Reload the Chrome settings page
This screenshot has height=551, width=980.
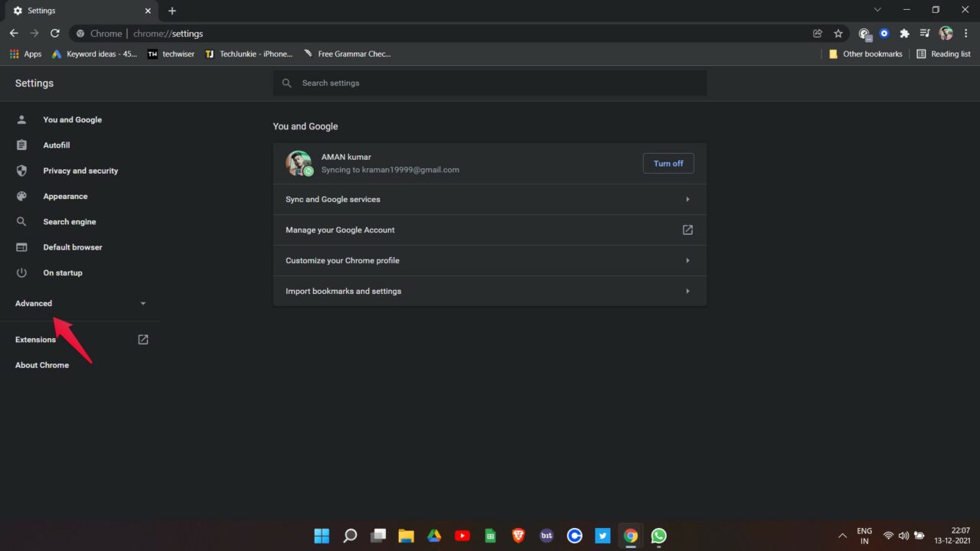tap(55, 34)
